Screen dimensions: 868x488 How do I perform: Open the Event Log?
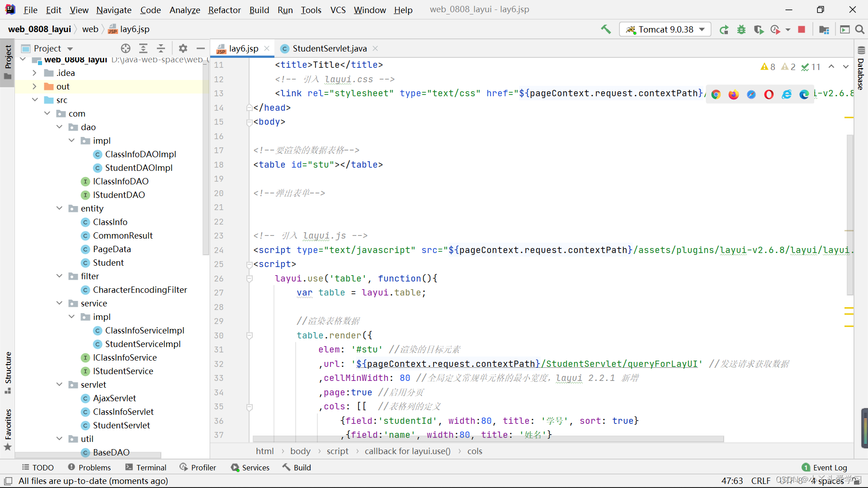(825, 467)
